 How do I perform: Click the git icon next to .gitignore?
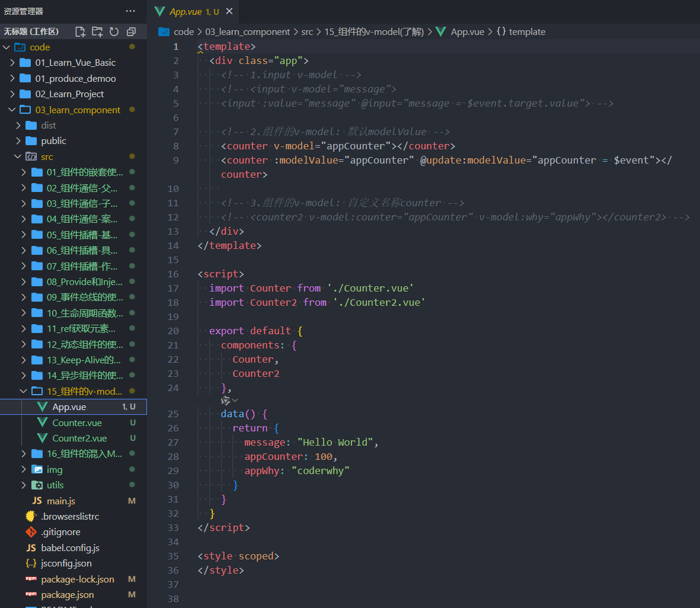31,532
